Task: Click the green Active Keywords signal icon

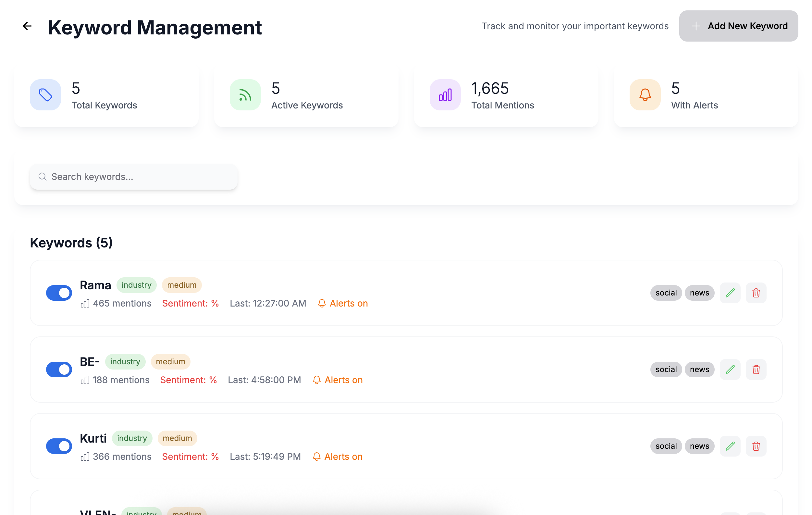Action: pos(245,95)
